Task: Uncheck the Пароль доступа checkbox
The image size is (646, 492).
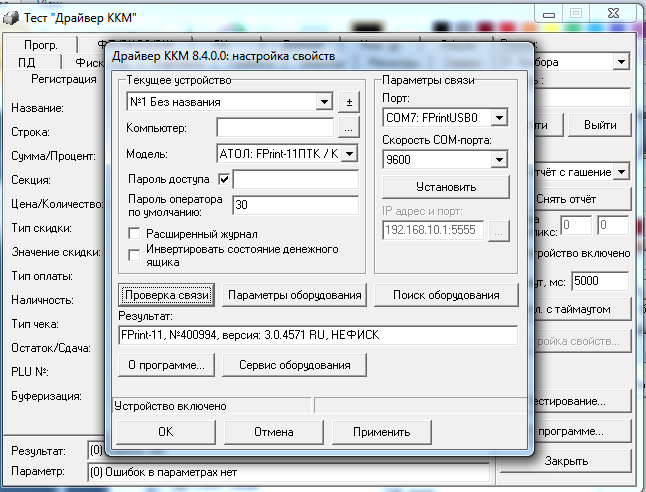Action: 224,179
